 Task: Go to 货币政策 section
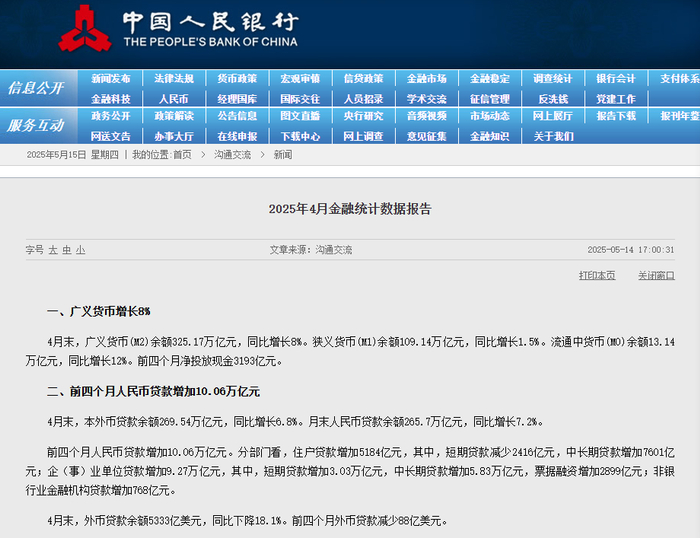coord(237,79)
